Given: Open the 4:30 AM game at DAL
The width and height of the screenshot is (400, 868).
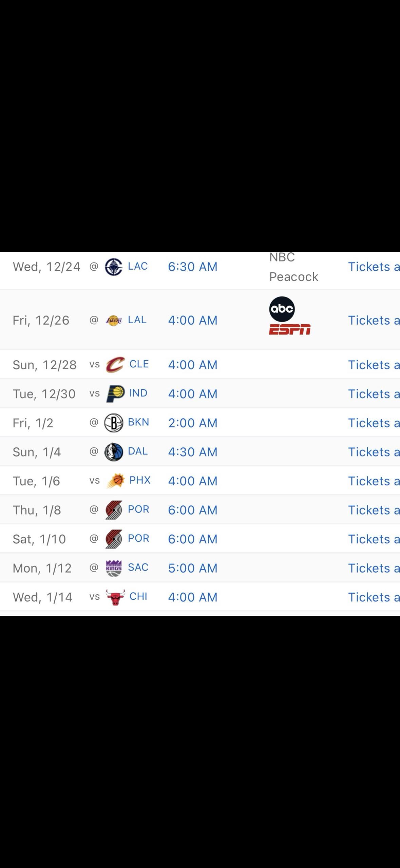Looking at the screenshot, I should click(193, 452).
